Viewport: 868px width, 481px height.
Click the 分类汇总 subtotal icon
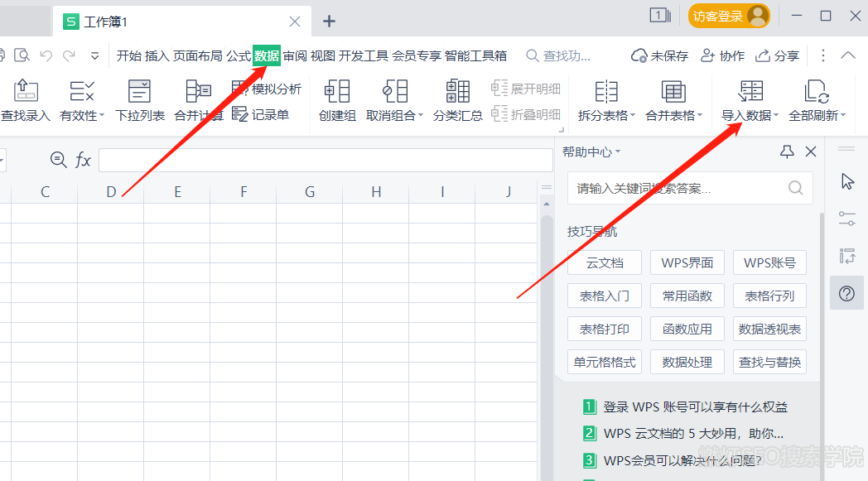[x=458, y=91]
